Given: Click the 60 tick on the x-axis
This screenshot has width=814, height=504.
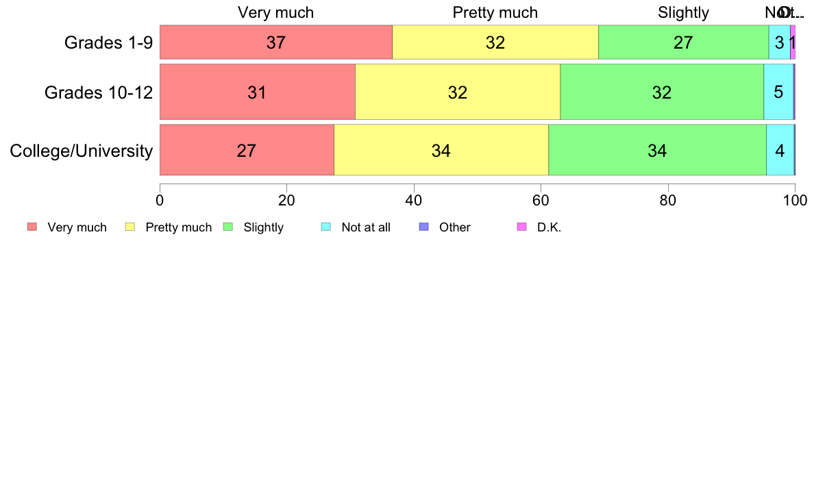Looking at the screenshot, I should tap(541, 201).
